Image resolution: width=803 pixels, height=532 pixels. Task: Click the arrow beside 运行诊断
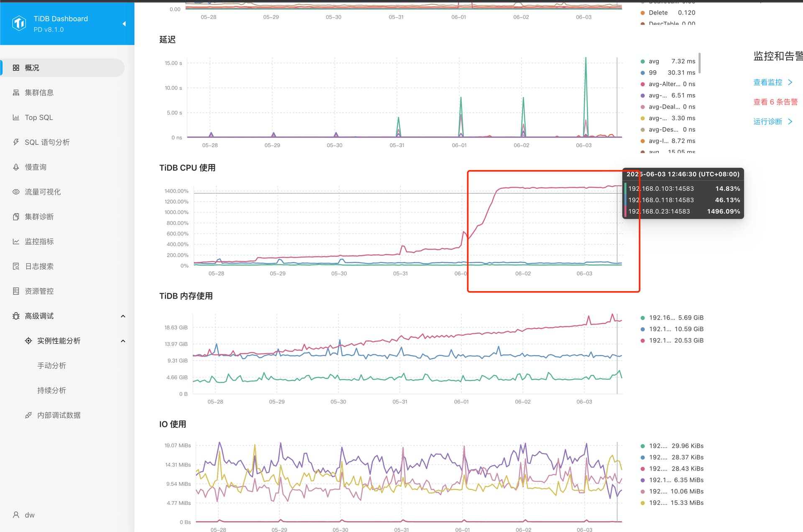tap(790, 122)
